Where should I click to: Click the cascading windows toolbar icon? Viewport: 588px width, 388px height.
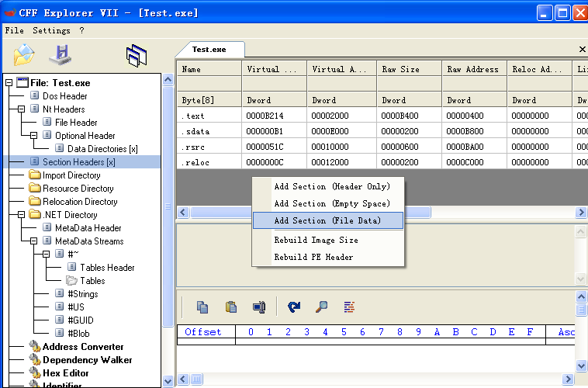pyautogui.click(x=137, y=56)
